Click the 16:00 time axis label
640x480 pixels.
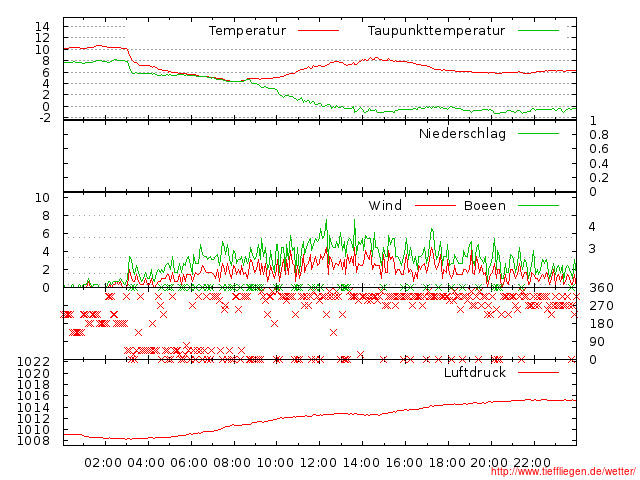pos(404,463)
